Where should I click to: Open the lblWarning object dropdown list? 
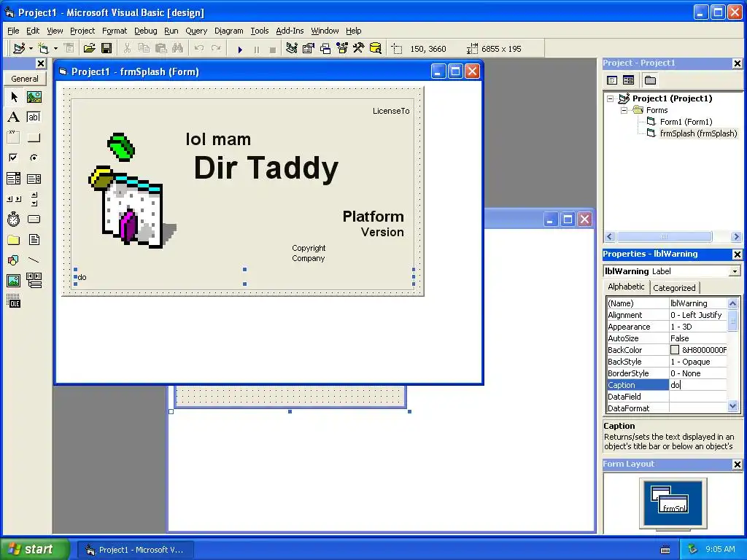coord(735,271)
